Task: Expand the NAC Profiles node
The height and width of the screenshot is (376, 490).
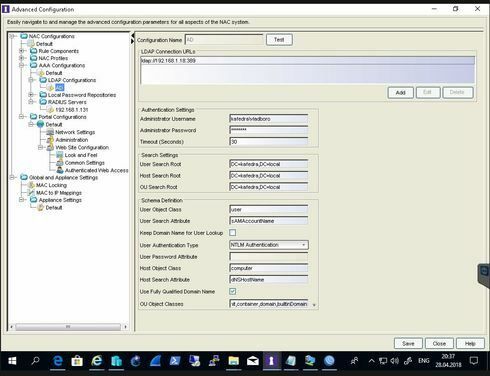Action: 22,58
